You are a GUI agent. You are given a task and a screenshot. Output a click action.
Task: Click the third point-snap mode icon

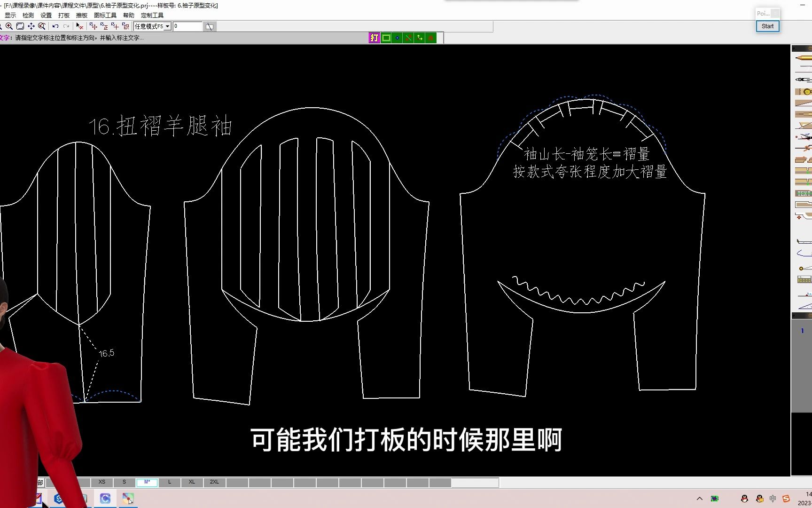pos(115,26)
